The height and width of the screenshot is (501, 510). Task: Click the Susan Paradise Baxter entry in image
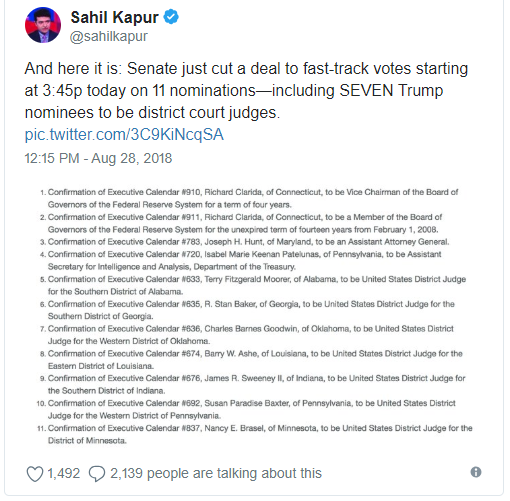point(246,409)
